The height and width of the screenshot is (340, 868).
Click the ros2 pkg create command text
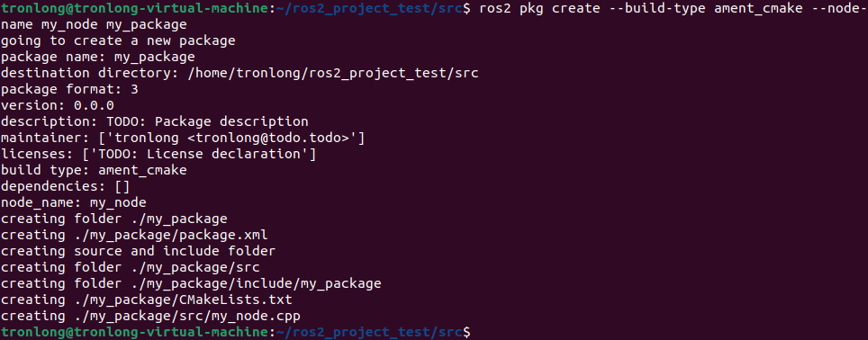click(x=674, y=9)
